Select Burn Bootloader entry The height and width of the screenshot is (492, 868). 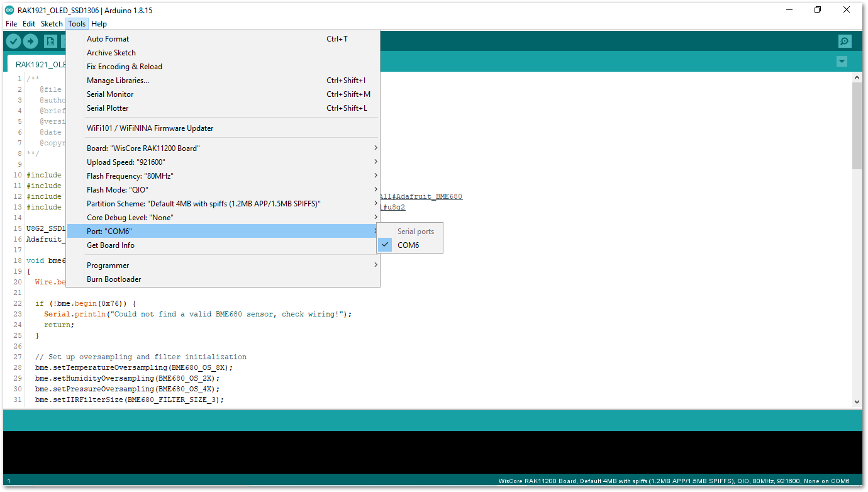[223, 279]
